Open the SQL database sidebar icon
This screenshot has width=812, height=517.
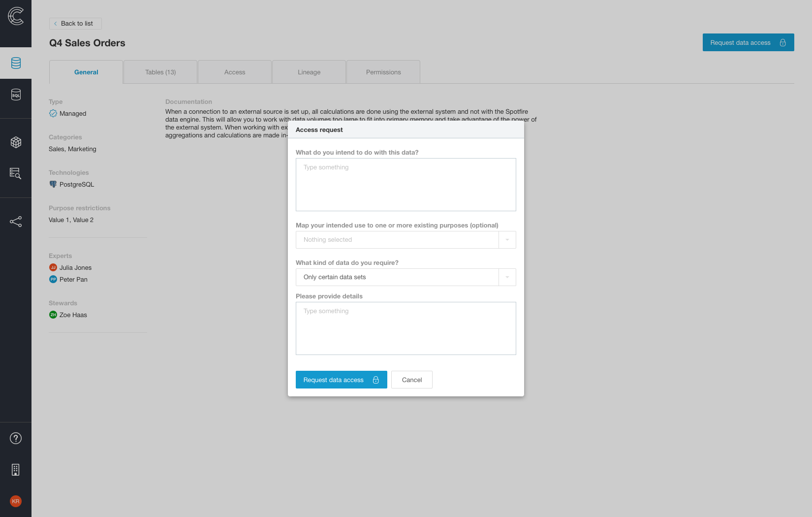pos(16,95)
